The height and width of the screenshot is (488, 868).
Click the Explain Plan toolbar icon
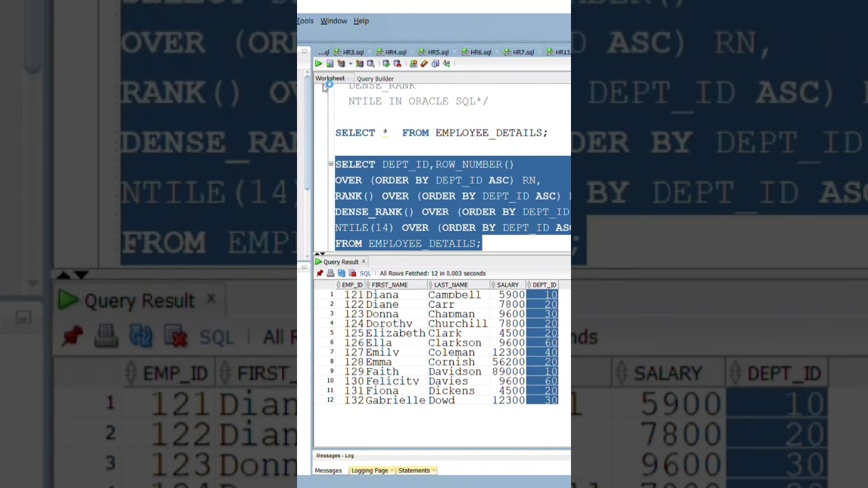(x=340, y=64)
